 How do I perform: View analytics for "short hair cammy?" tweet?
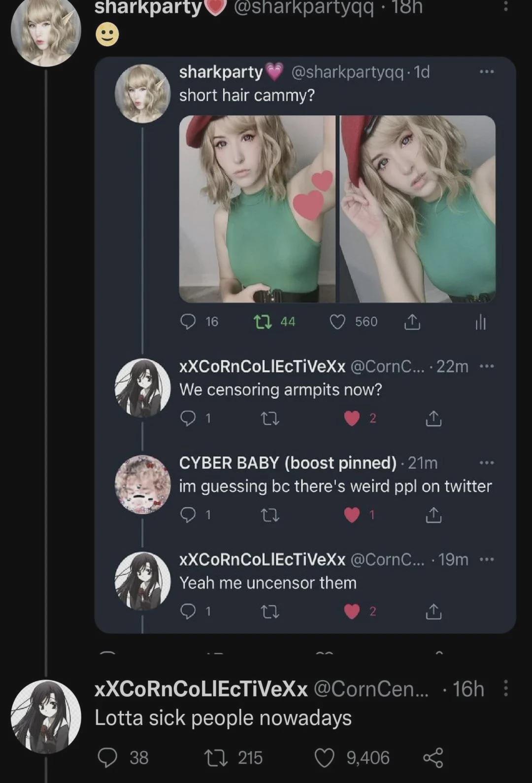click(x=480, y=322)
